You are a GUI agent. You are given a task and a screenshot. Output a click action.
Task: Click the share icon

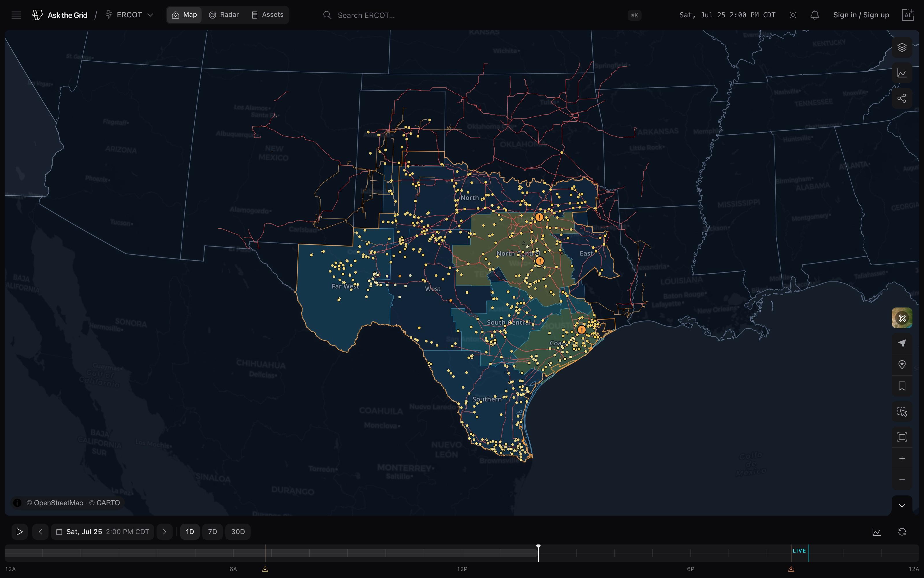902,98
